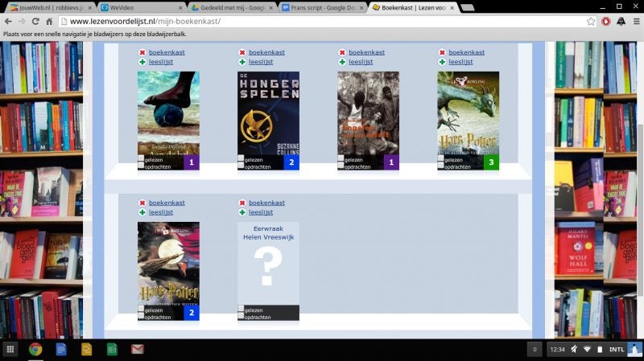Click red X above the Harry Potter dragon cover
Screen dimensions: 644x361
point(442,52)
